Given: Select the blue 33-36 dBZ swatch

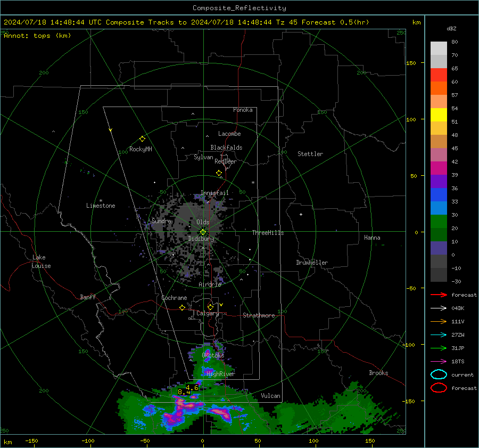Looking at the screenshot, I should (x=439, y=195).
